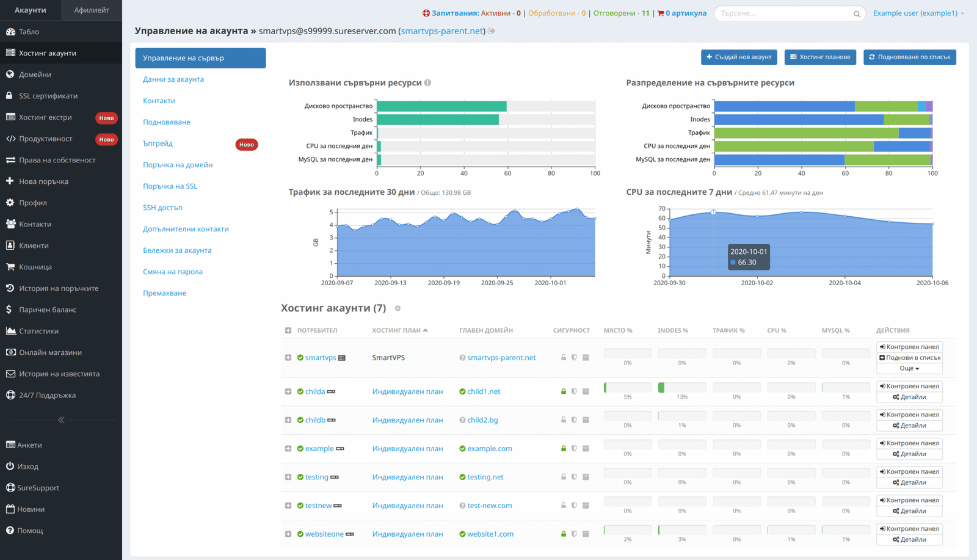Click the info icon next to Използвани сървърни ресурси
977x560 pixels.
pyautogui.click(x=427, y=83)
